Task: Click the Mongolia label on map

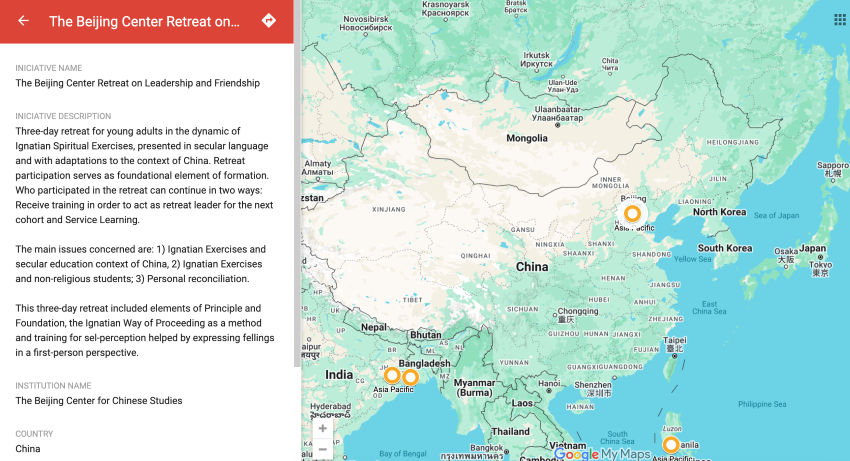Action: click(527, 138)
